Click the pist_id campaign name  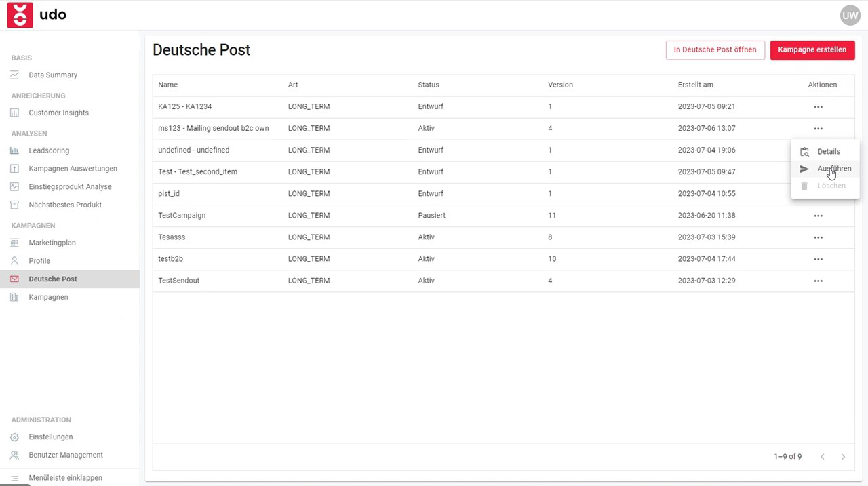[x=169, y=193]
